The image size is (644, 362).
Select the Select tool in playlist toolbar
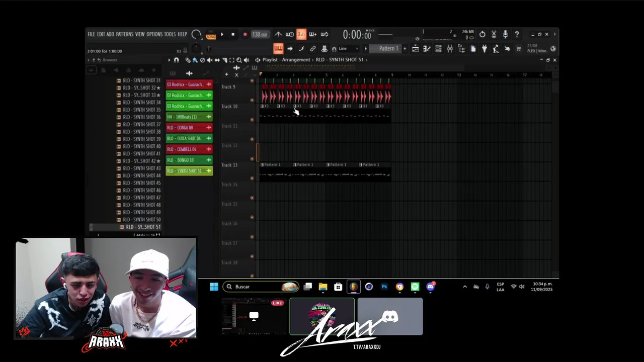(232, 60)
